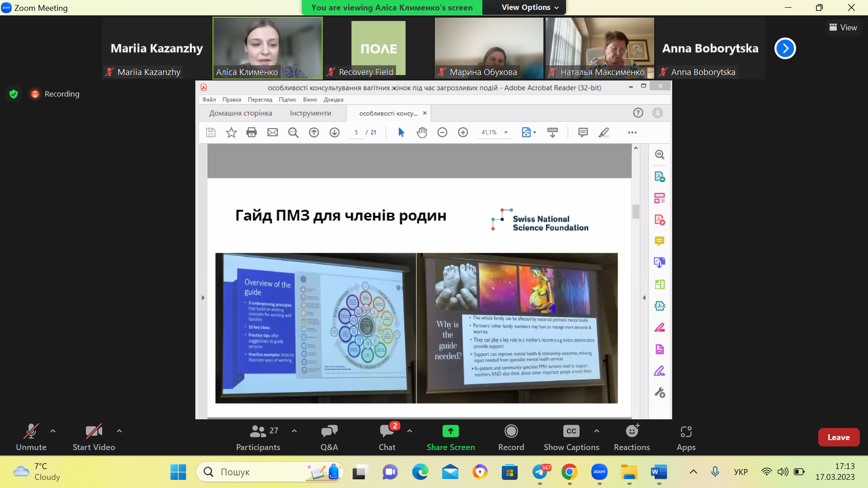Click the Record button icon
The image size is (868, 488).
pyautogui.click(x=511, y=431)
